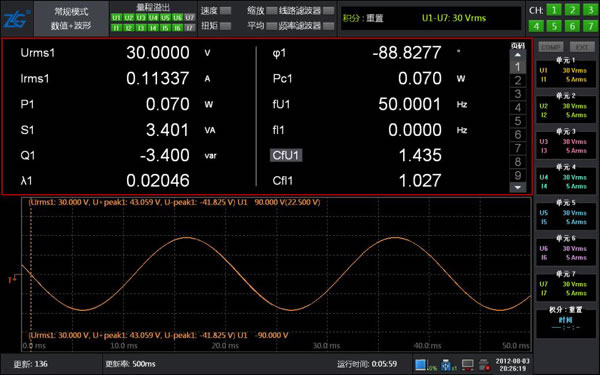
Task: Click the COMP button
Action: tap(551, 47)
